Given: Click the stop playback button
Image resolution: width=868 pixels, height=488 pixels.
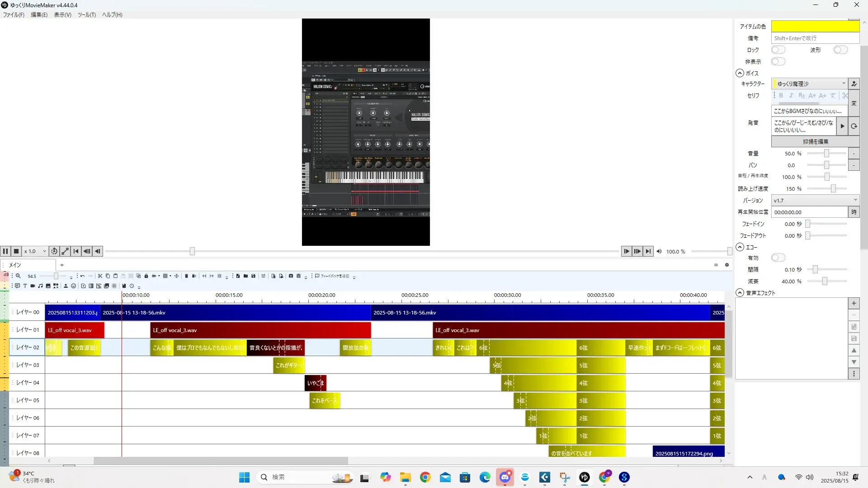Looking at the screenshot, I should click(x=16, y=251).
